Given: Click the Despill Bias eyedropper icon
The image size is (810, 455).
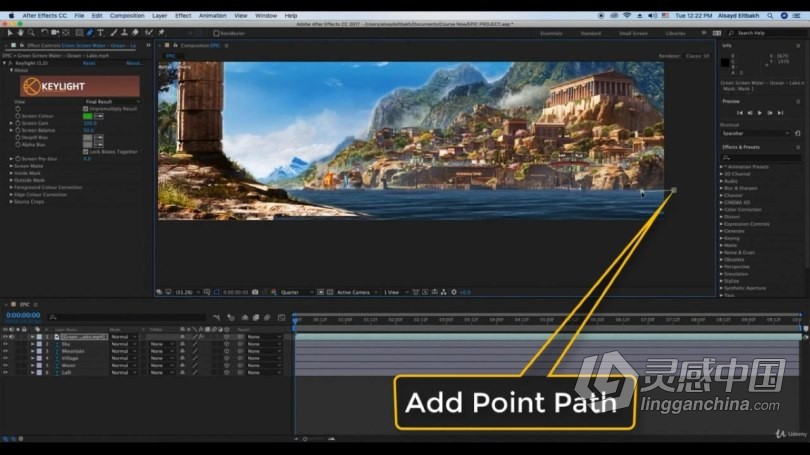Looking at the screenshot, I should click(x=99, y=138).
